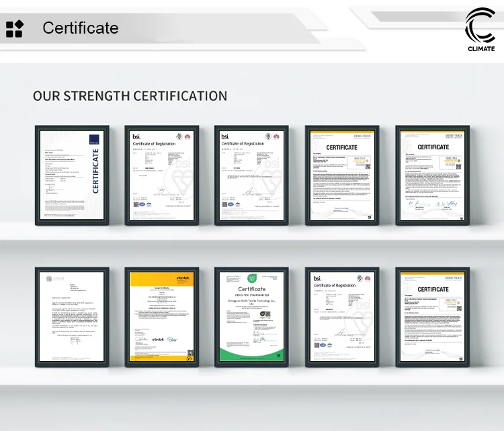Click "OEKO-TEX STANDARD 100" on the green certificate

(x=252, y=295)
